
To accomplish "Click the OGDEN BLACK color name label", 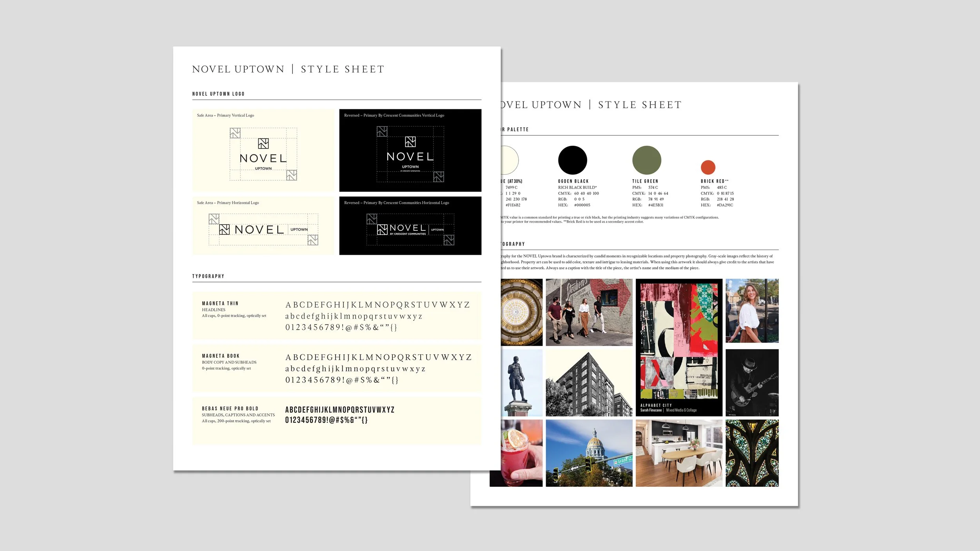I will pos(573,181).
